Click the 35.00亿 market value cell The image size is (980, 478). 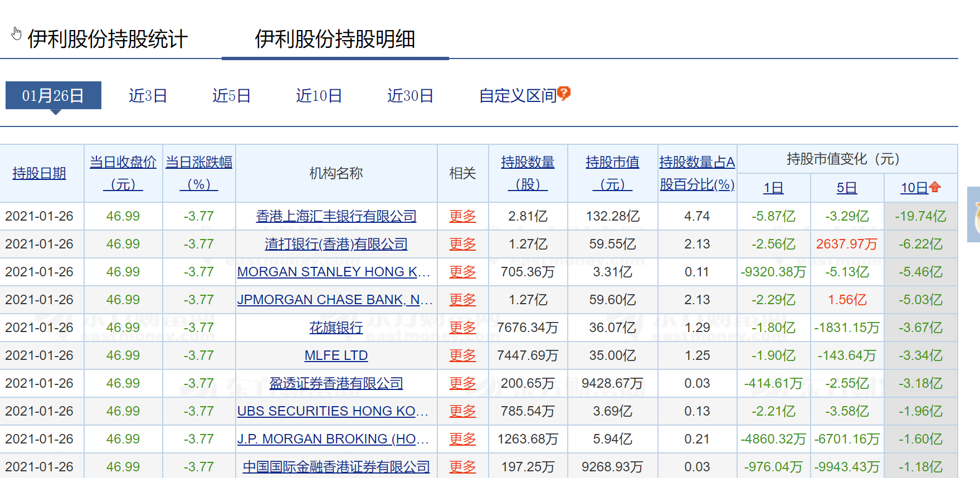[x=613, y=355]
